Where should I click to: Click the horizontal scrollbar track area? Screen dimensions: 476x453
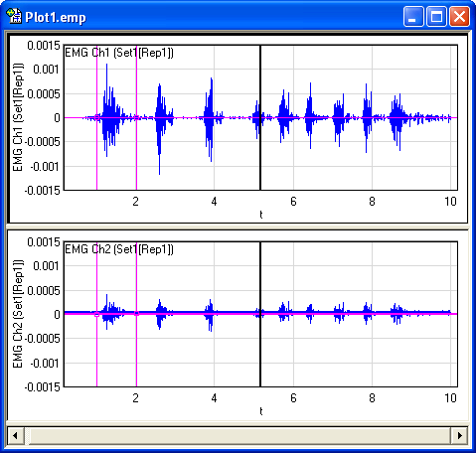tap(240, 435)
